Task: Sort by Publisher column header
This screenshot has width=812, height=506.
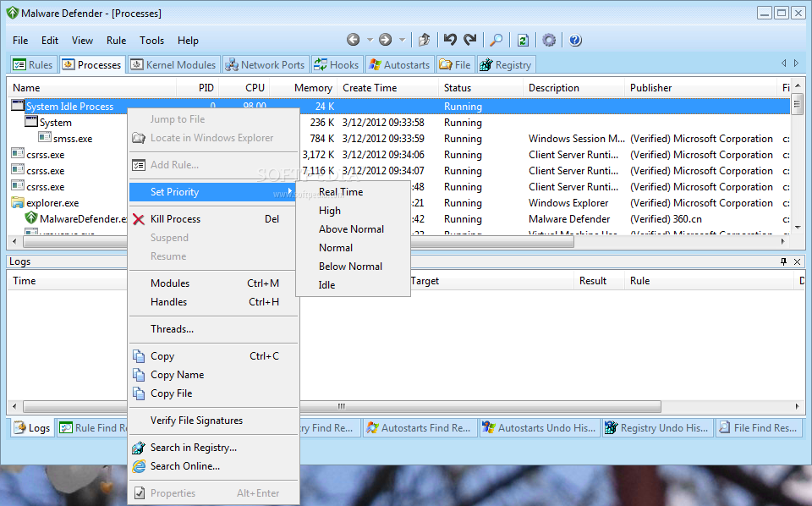Action: pos(701,87)
